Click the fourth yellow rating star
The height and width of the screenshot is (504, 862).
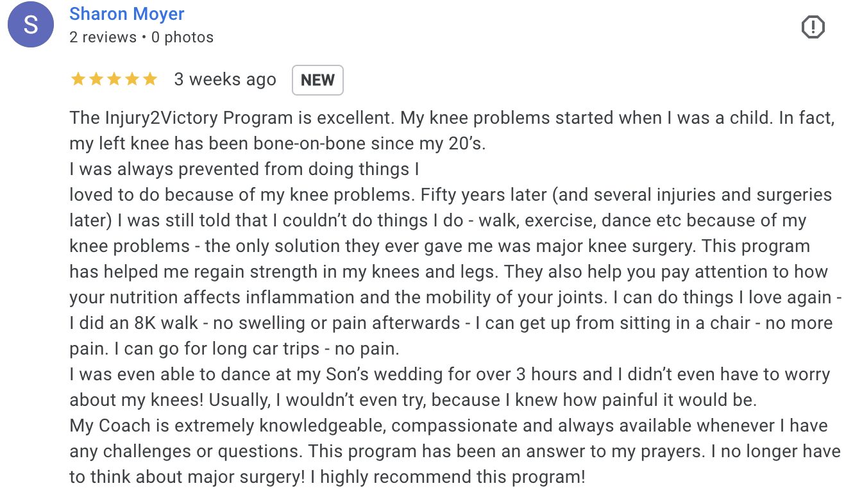(132, 80)
